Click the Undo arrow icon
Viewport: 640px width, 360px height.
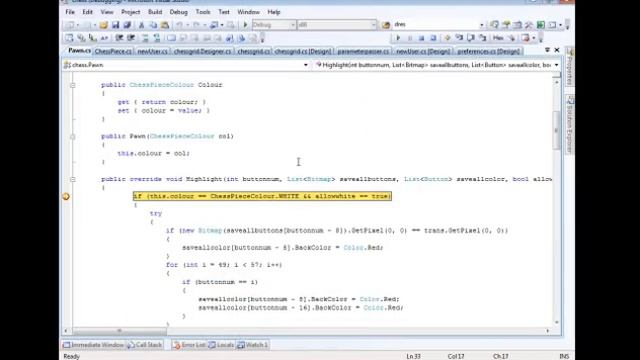pyautogui.click(x=179, y=25)
